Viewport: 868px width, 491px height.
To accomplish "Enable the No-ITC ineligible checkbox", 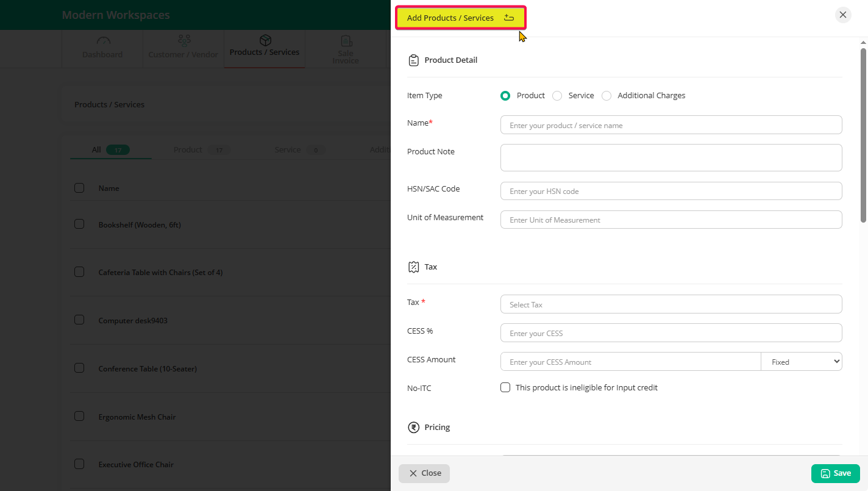I will 505,388.
